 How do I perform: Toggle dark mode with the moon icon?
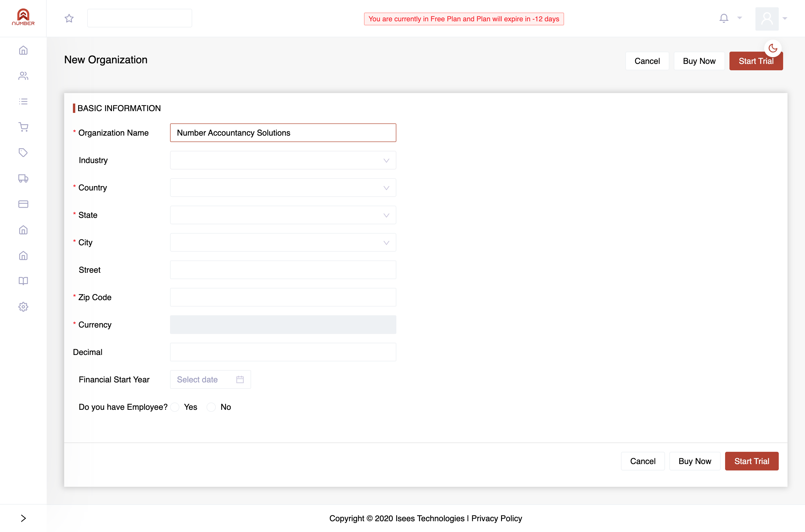pos(773,48)
